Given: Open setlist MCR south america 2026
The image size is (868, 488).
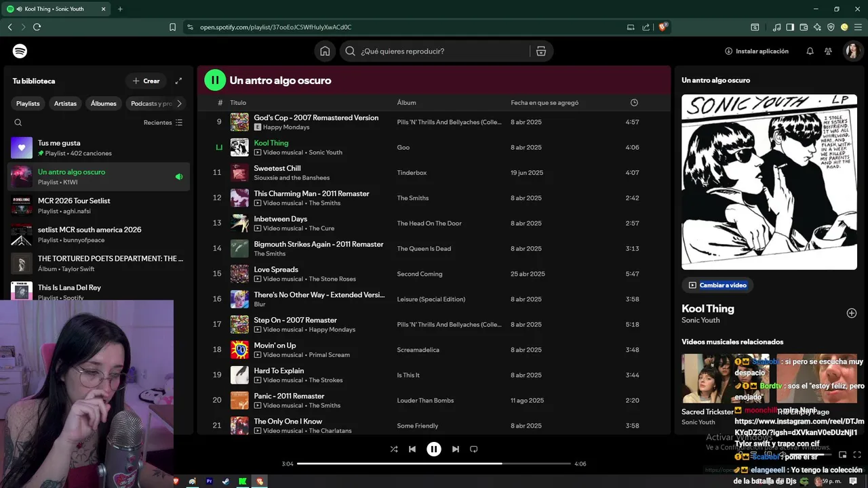Looking at the screenshot, I should pos(99,235).
